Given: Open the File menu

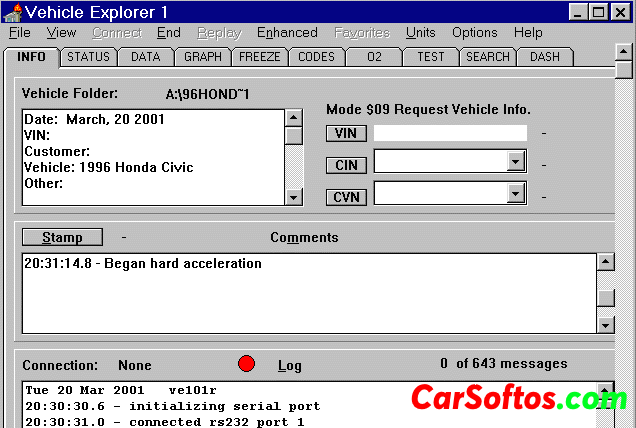Looking at the screenshot, I should pyautogui.click(x=20, y=33).
